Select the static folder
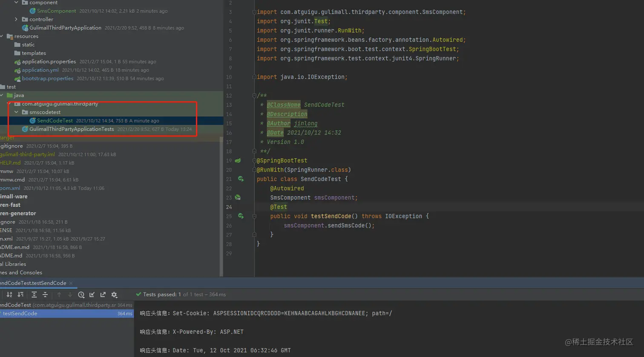Screen dimensions: 644x357 coord(29,45)
